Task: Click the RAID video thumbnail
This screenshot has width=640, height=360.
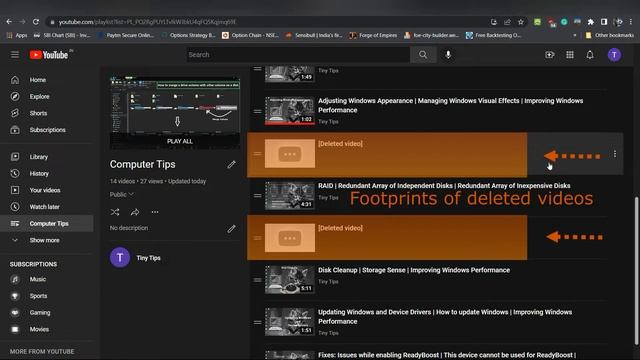Action: [x=289, y=196]
